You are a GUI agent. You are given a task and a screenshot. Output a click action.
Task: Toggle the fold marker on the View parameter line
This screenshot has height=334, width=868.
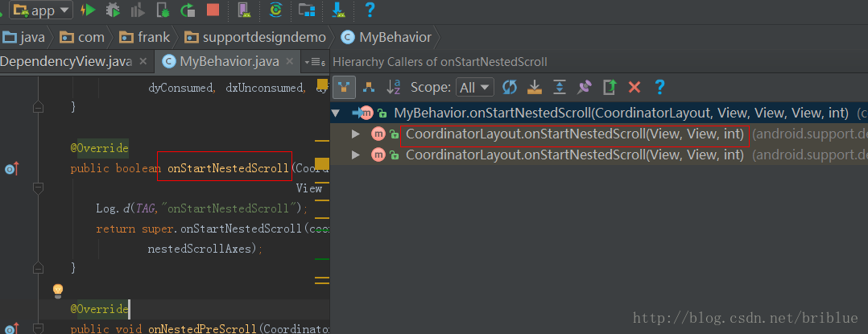[x=38, y=188]
